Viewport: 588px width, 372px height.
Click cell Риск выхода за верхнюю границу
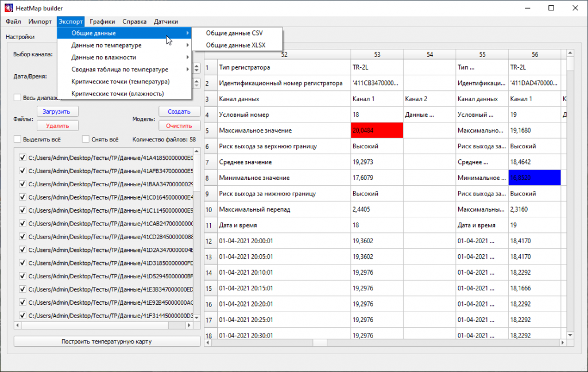tap(284, 147)
